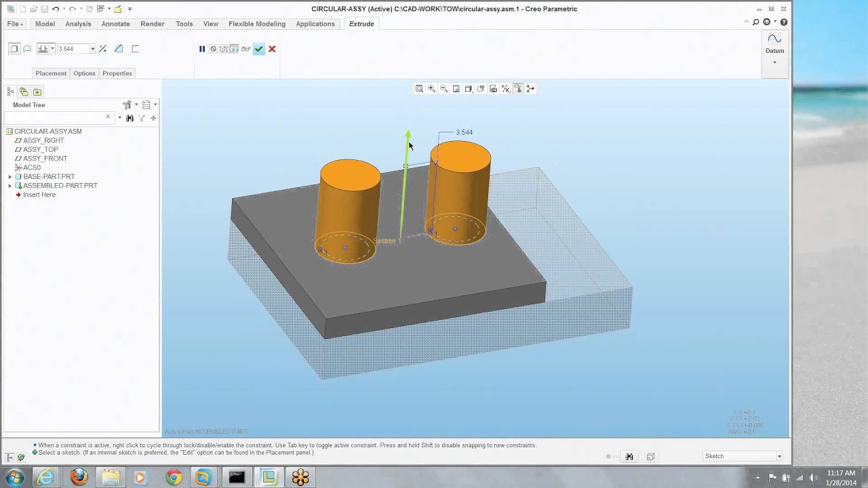Toggle the remove material option

pyautogui.click(x=119, y=49)
